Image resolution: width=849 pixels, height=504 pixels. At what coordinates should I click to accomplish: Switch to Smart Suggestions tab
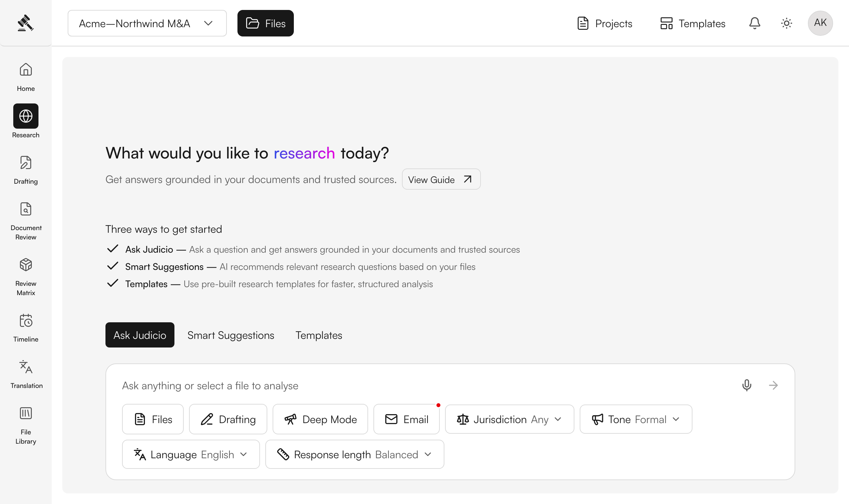coord(231,335)
